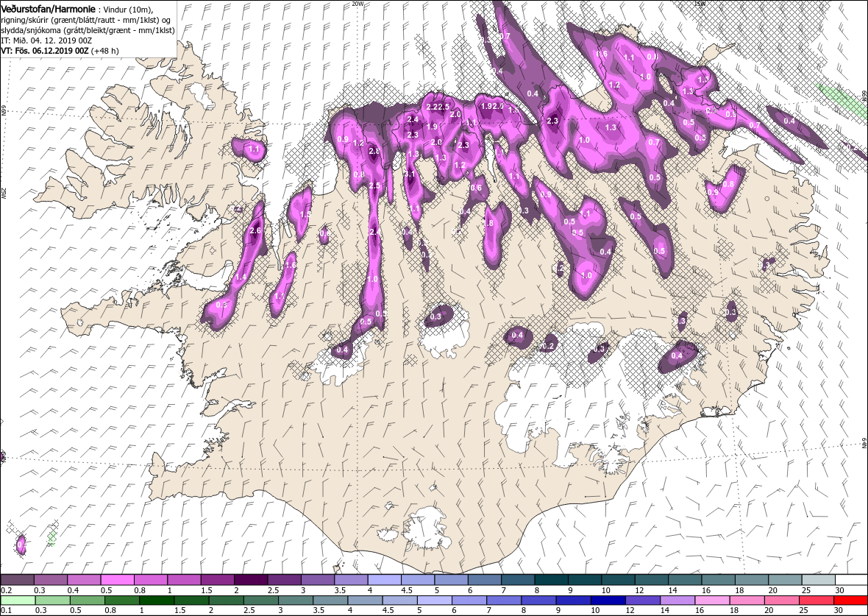Click the palest green lower legend swatch labelled 0.1
868x616 pixels.
(18, 601)
